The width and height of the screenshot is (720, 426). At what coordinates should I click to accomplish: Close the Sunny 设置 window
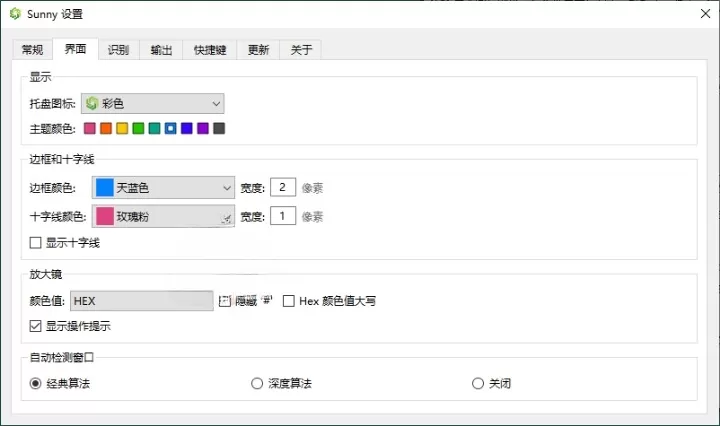point(705,14)
